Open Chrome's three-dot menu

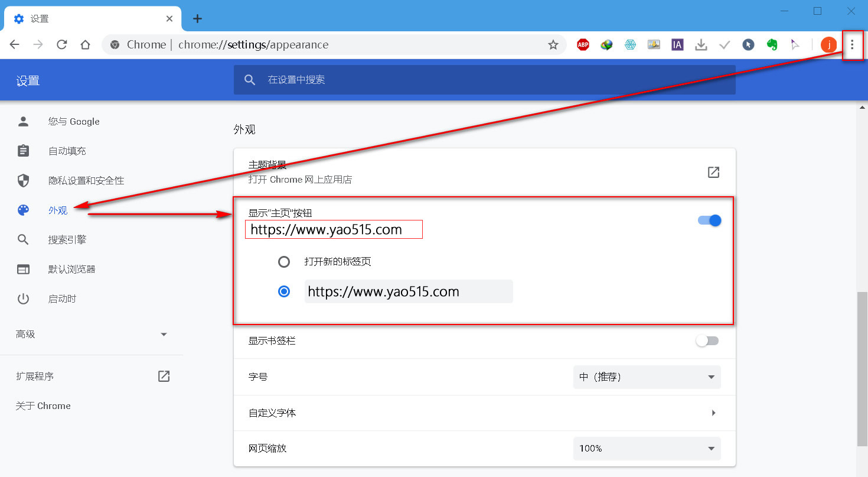852,44
